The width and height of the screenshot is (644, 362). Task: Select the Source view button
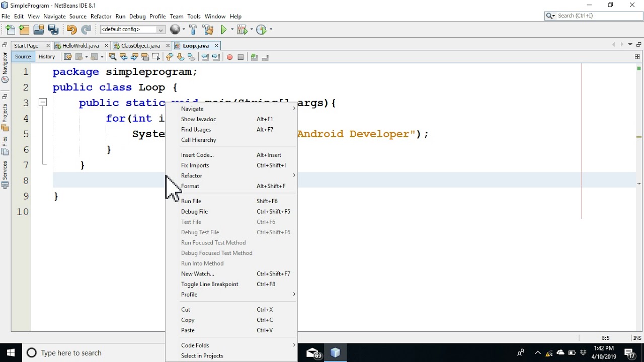point(23,57)
